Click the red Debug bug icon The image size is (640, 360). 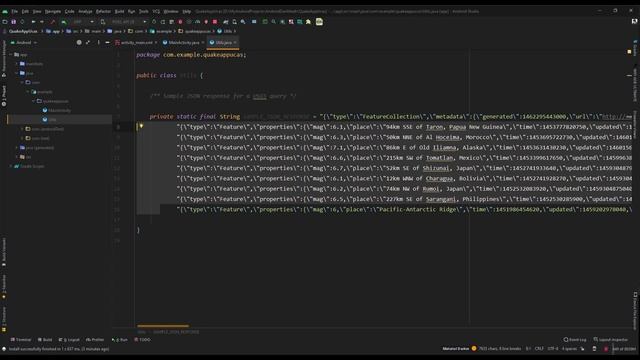[180, 22]
